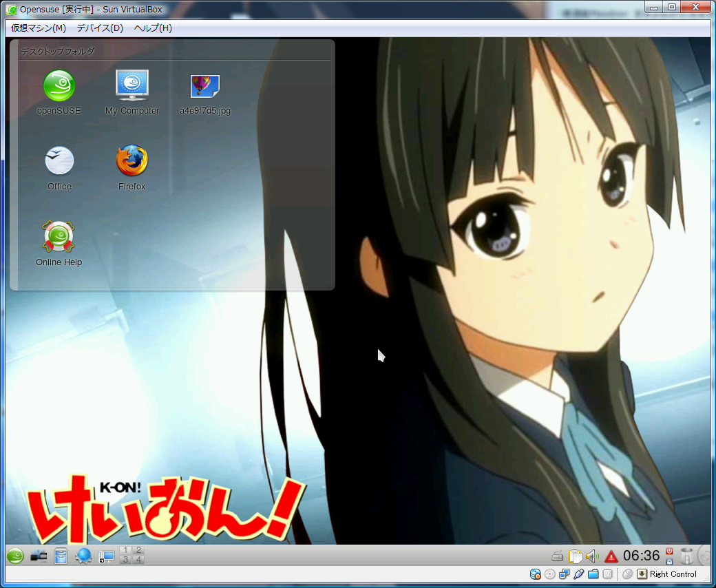The height and width of the screenshot is (588, 716).
Task: Click the 06:36 panel clock
Action: pos(641,556)
